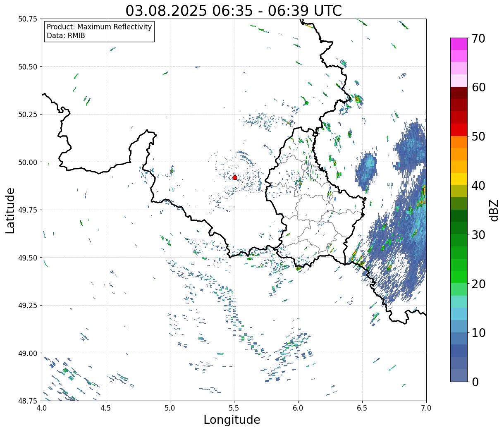504x430 pixels.
Task: Click the 0 tick label on colorbar
Action: pyautogui.click(x=475, y=382)
